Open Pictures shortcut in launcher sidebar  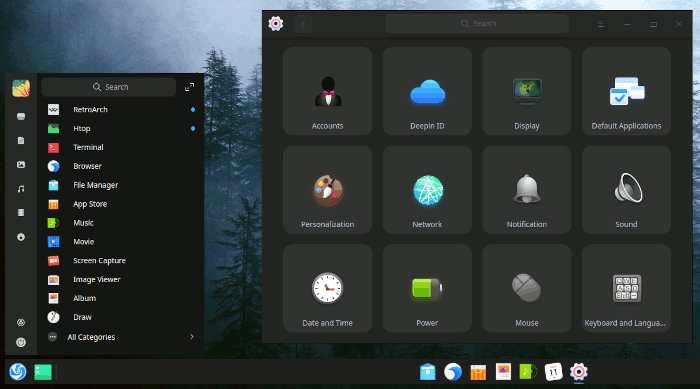[21, 165]
